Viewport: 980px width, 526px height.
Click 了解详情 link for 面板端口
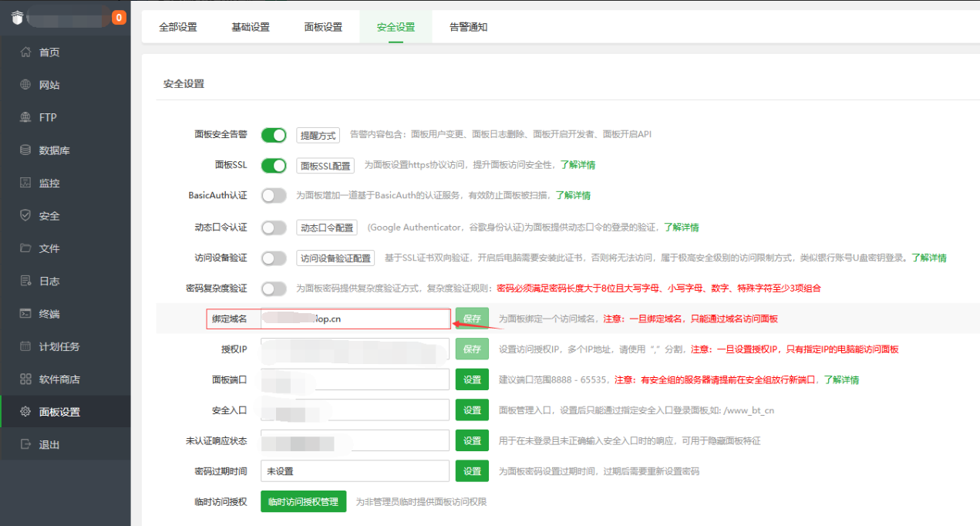coord(841,379)
